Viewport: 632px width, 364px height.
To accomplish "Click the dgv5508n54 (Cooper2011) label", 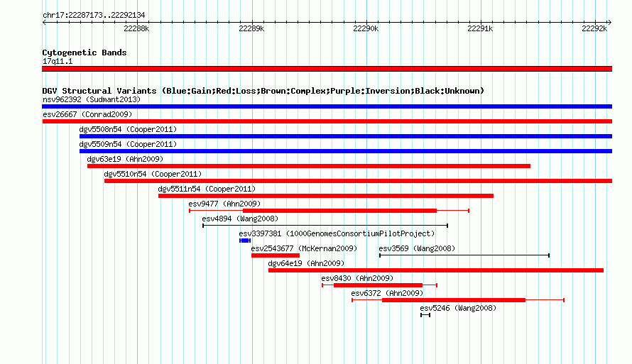I will [x=128, y=129].
